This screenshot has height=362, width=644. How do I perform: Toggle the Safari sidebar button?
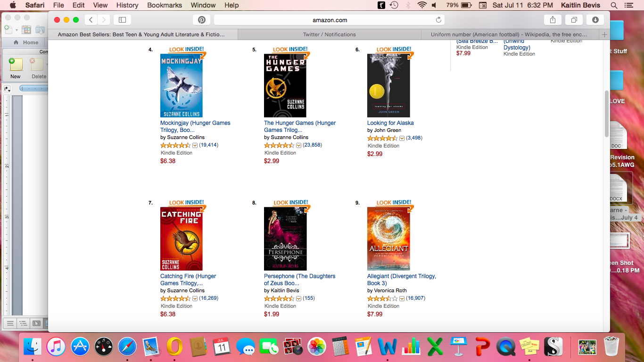122,20
